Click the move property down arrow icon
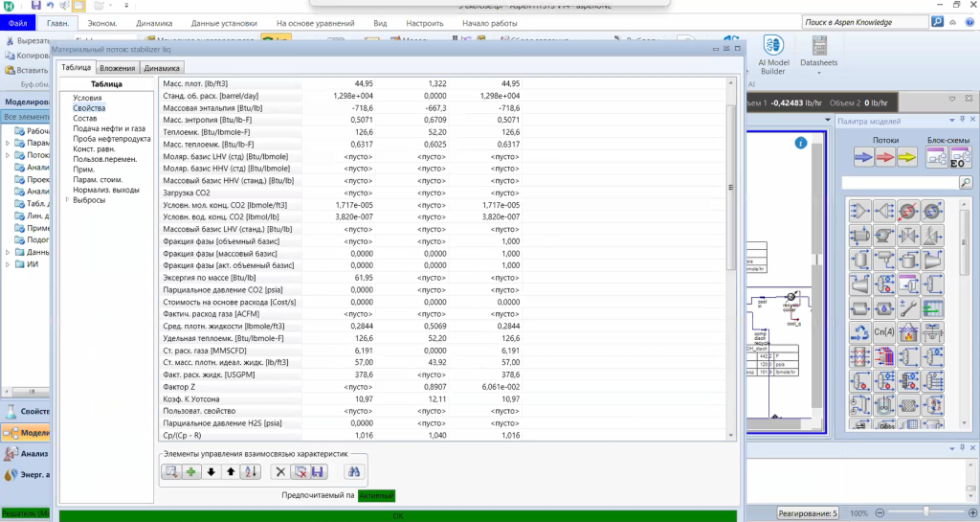The width and height of the screenshot is (980, 522). [211, 471]
